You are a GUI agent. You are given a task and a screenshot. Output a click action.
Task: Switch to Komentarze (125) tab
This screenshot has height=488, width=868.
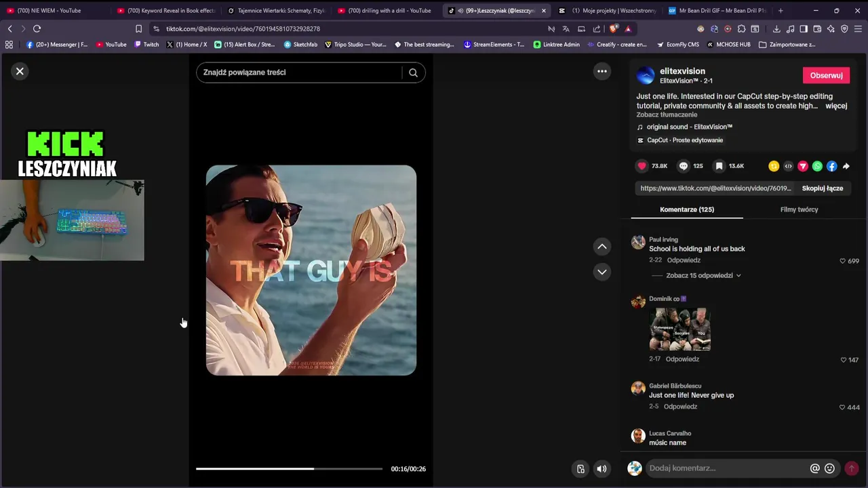tap(687, 209)
